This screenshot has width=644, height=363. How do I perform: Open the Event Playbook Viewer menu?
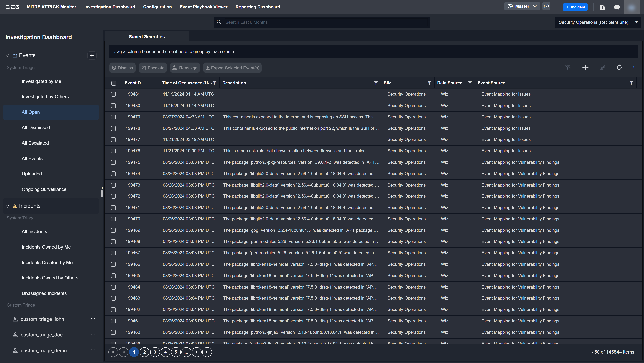pyautogui.click(x=203, y=7)
